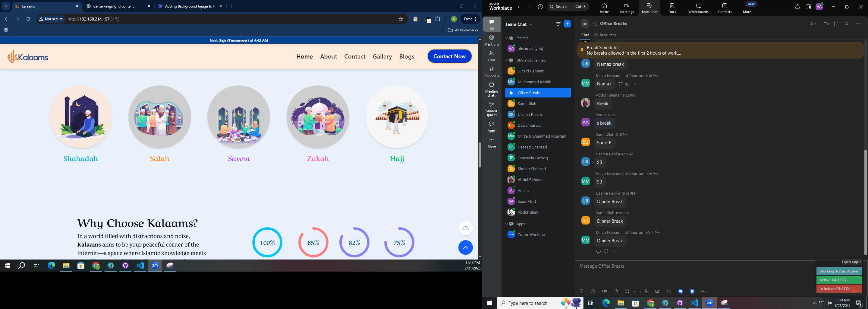Insert code snippet in composer

coord(669,291)
